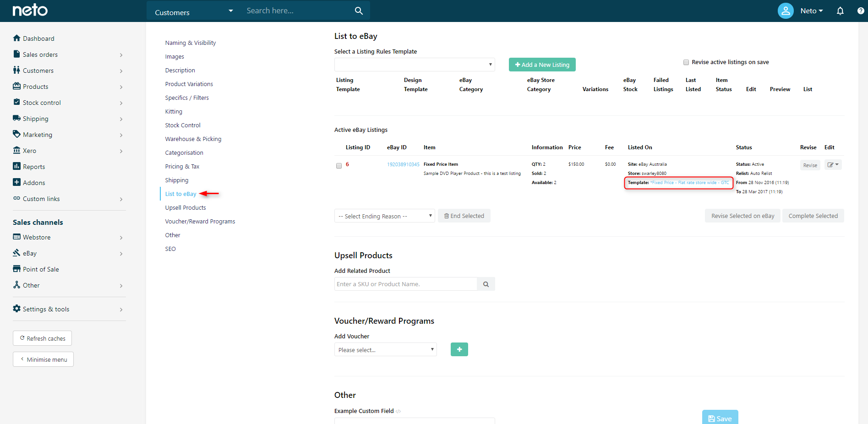Expand the Products menu chevron
Viewport: 868px width, 424px height.
tap(121, 87)
